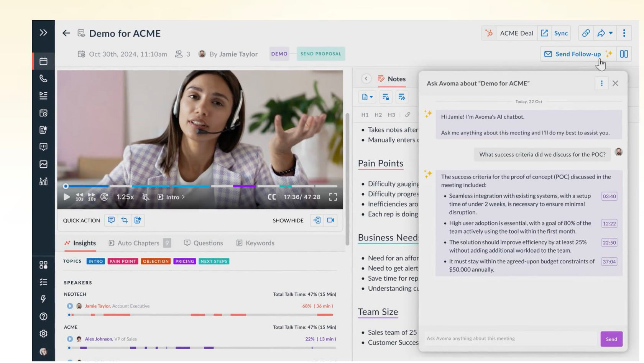
Task: Open Ask Avoma chat options menu
Action: tap(601, 83)
